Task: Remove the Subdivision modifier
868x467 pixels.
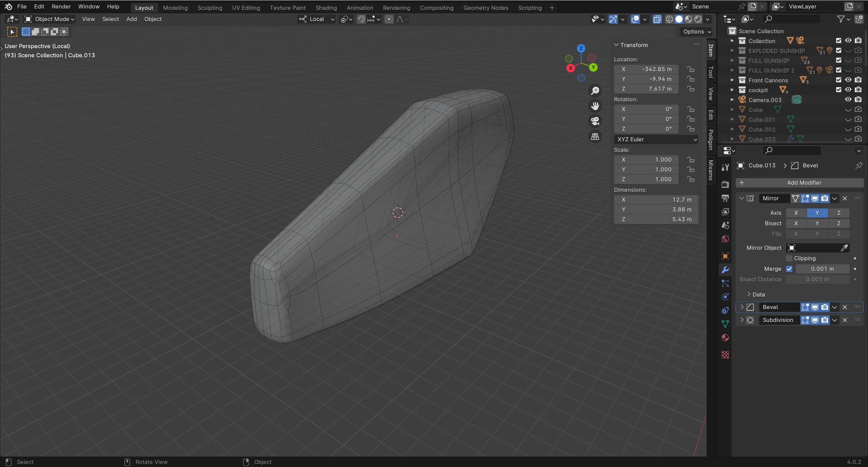Action: click(845, 320)
